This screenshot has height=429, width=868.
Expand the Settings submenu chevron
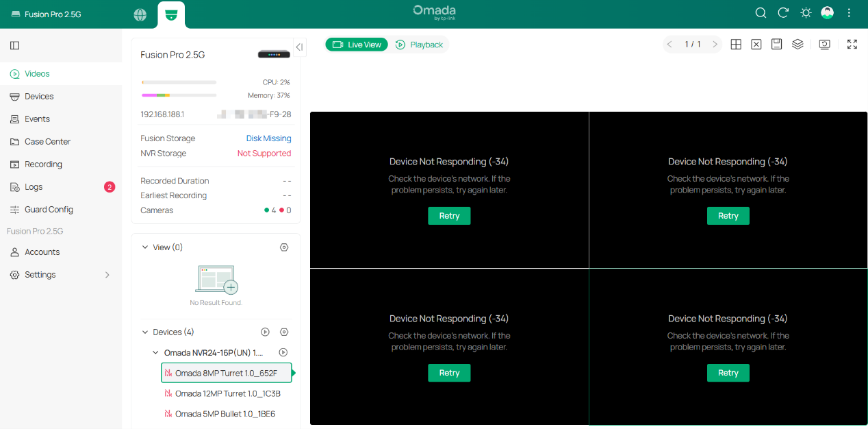point(107,275)
